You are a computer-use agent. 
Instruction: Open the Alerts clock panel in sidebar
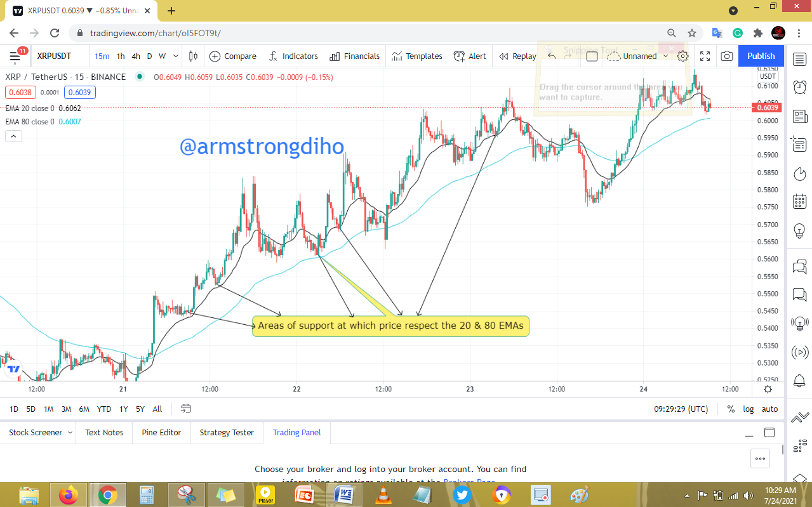point(800,87)
